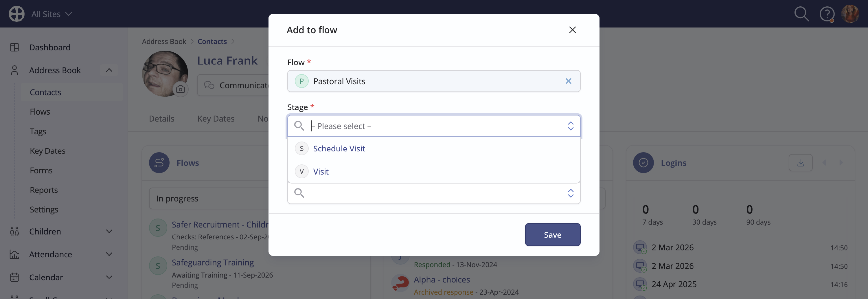Click the Dashboard sidebar icon
This screenshot has height=299, width=868.
(14, 47)
